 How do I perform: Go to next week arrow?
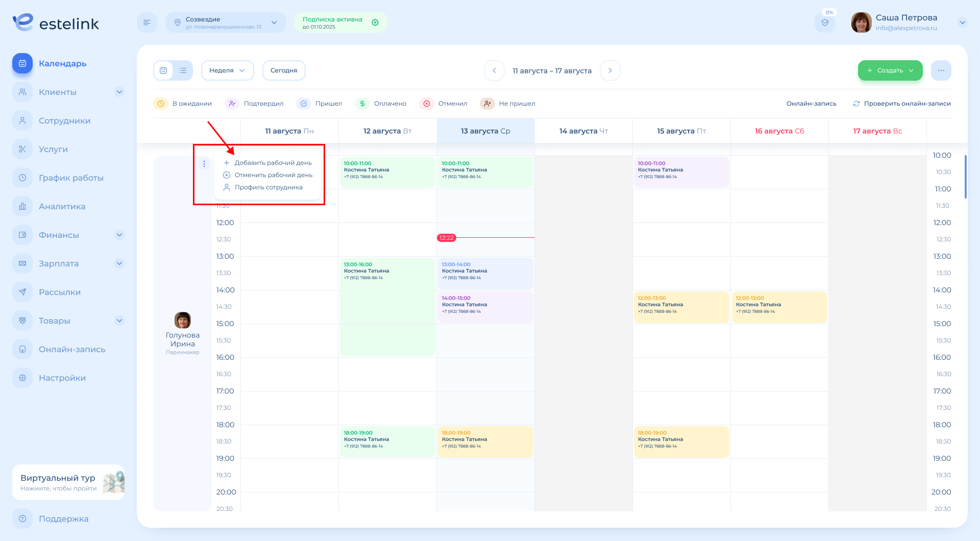point(610,70)
